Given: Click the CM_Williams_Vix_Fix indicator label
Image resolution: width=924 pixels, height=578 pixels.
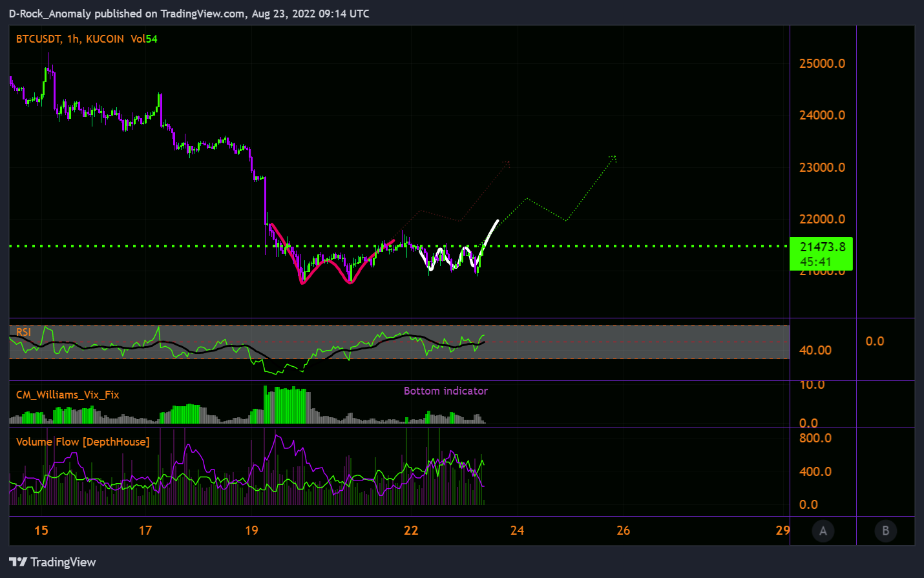Looking at the screenshot, I should point(67,395).
